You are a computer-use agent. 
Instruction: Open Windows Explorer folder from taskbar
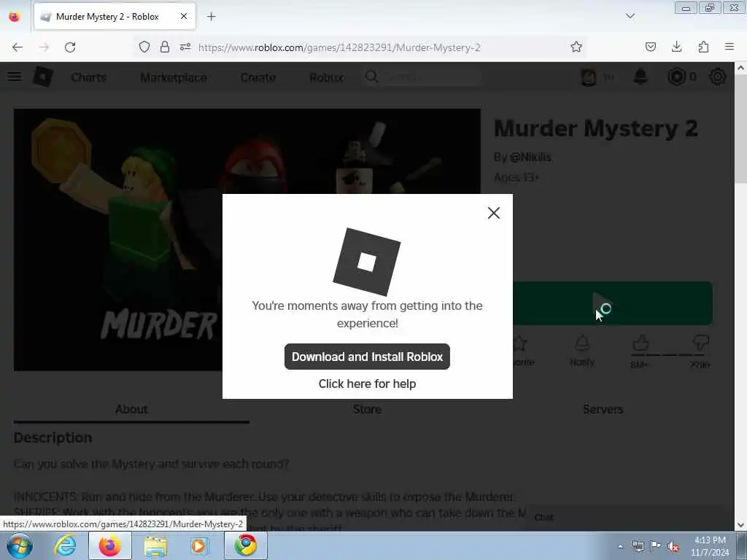click(x=155, y=545)
